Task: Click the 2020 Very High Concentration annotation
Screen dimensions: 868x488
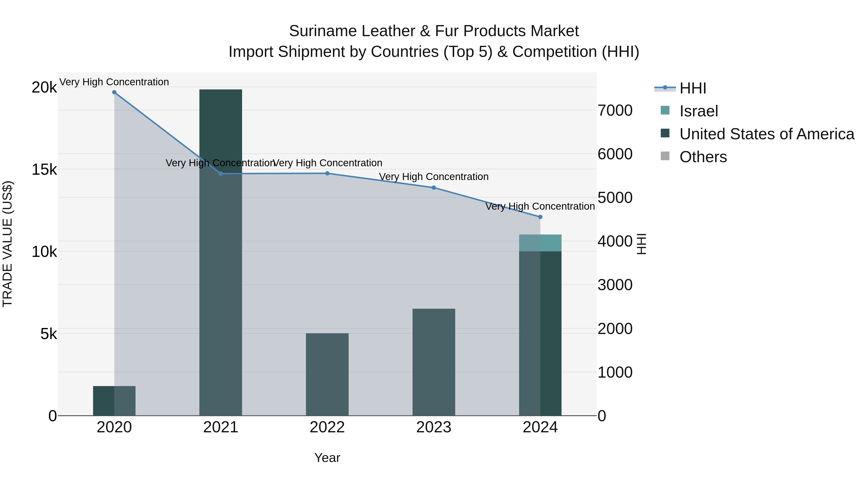Action: (x=114, y=82)
